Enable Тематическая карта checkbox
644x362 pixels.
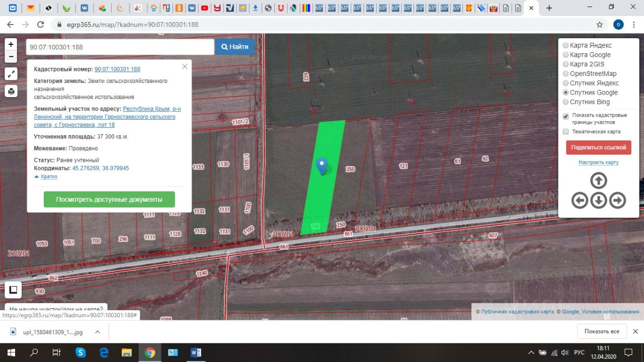click(566, 132)
